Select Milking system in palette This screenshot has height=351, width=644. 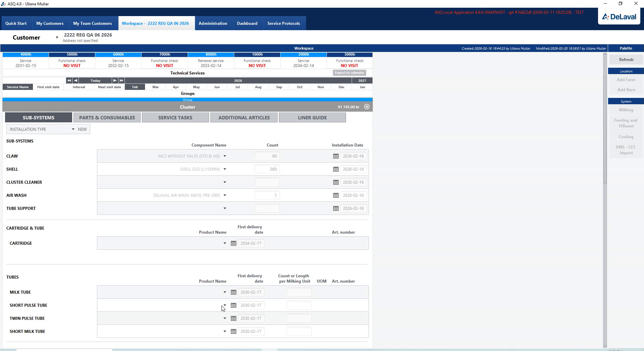pos(626,110)
